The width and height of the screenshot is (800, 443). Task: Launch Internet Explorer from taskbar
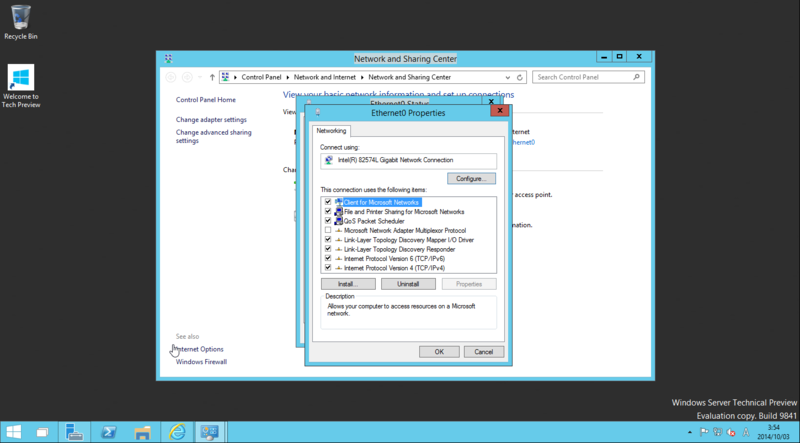(x=177, y=432)
